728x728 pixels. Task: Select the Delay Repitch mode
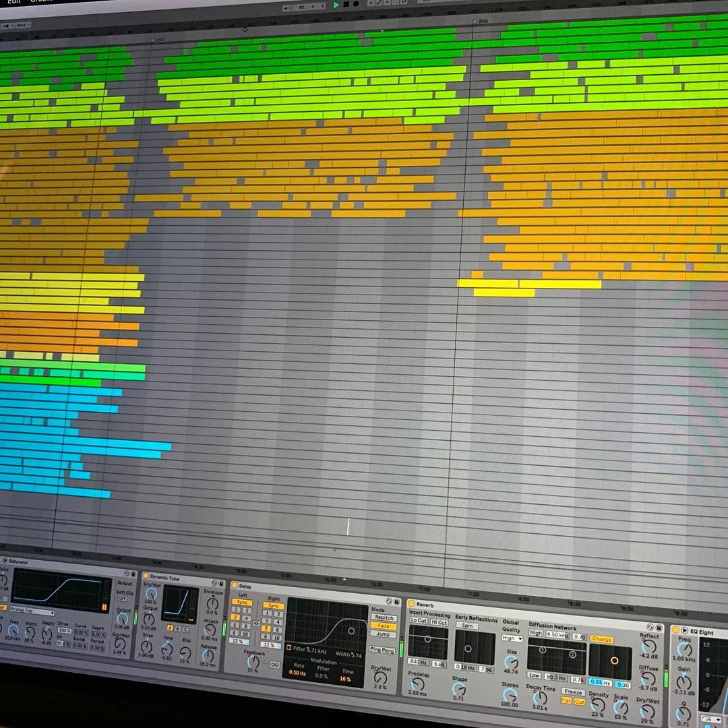click(x=384, y=618)
